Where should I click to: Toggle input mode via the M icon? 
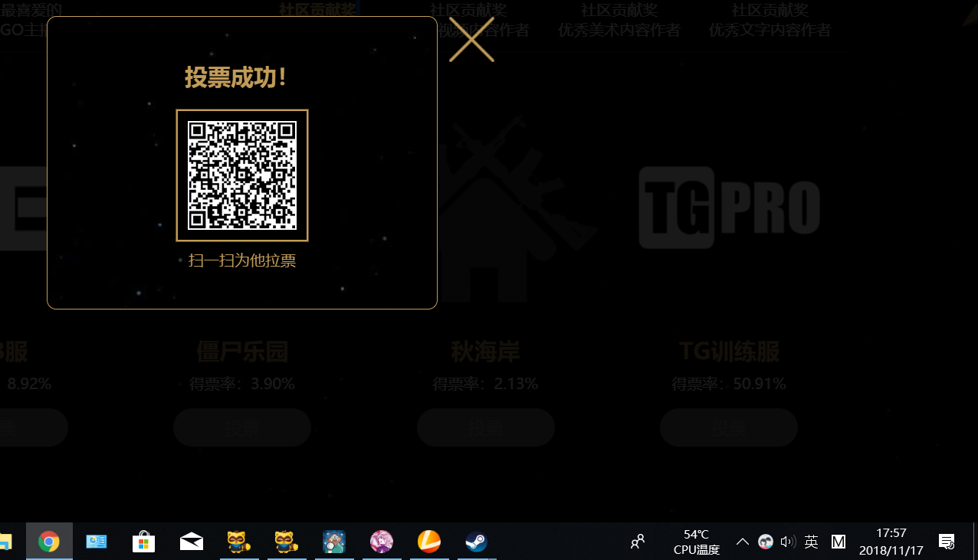click(838, 542)
